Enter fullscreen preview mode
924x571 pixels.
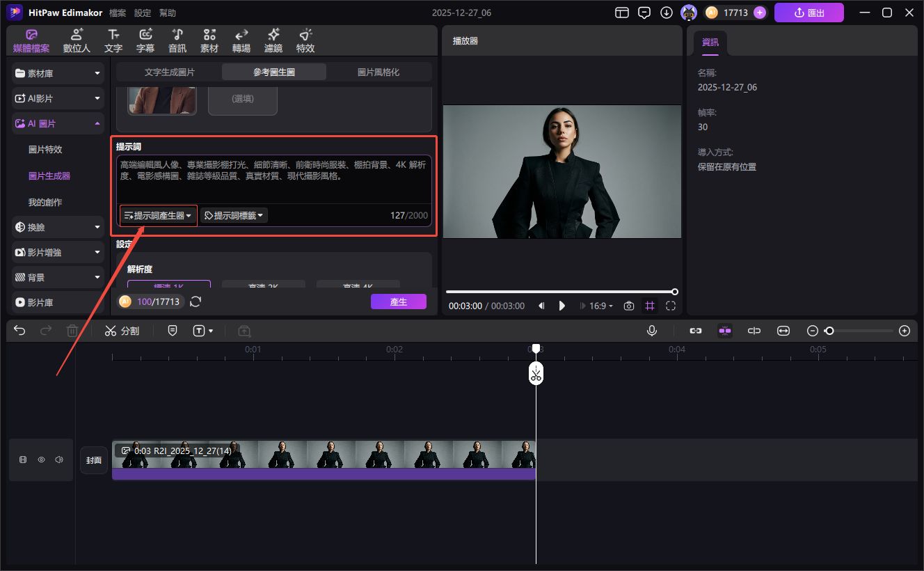coord(671,306)
